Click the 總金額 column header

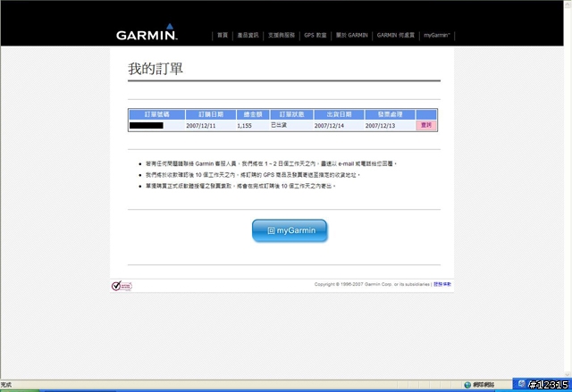253,114
